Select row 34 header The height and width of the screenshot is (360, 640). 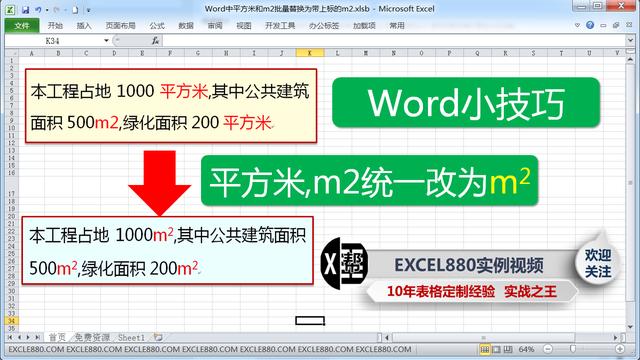(11, 321)
